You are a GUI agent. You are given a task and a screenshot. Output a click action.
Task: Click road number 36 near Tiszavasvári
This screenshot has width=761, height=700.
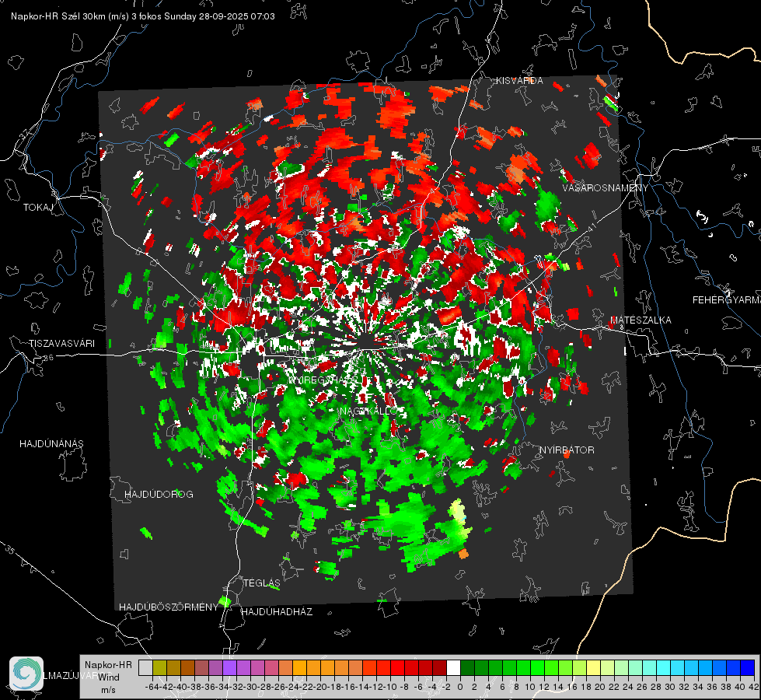click(x=48, y=358)
